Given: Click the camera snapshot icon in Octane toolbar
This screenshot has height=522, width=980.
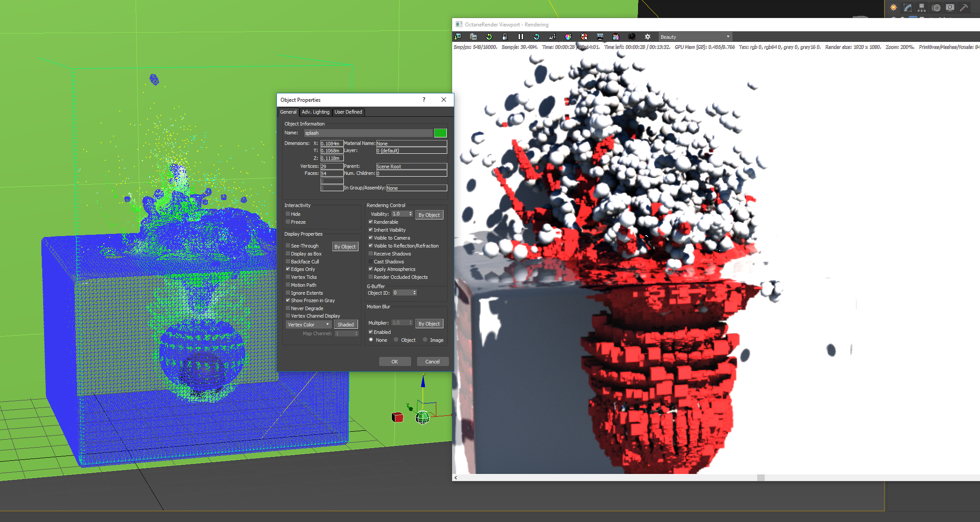Looking at the screenshot, I should coord(631,37).
